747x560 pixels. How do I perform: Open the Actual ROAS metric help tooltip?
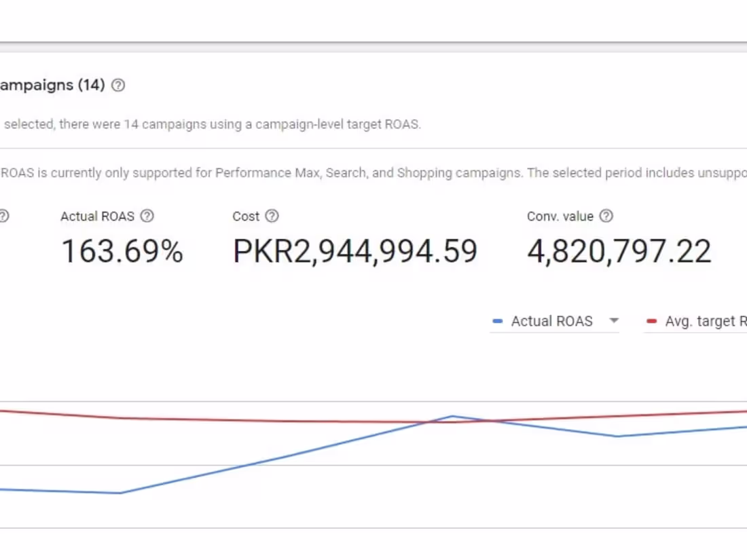point(147,216)
